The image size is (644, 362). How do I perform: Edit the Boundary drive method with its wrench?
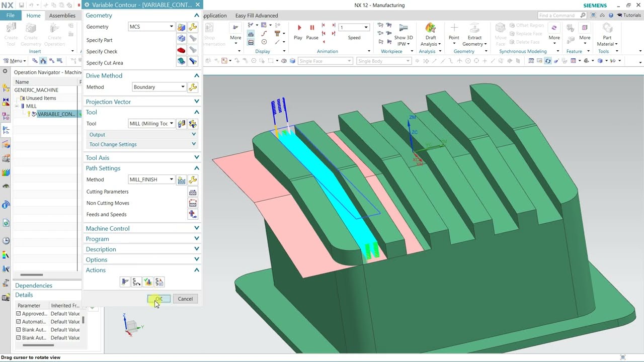pyautogui.click(x=193, y=87)
